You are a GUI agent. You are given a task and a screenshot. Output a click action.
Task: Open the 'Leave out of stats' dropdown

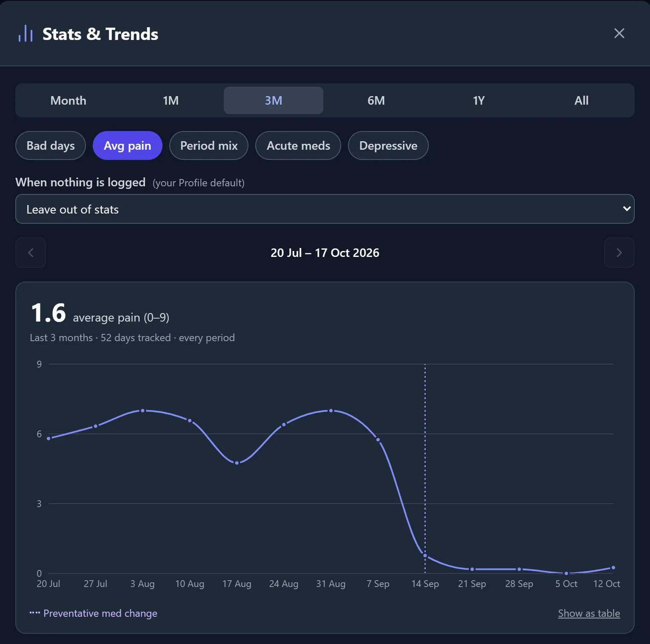(325, 209)
